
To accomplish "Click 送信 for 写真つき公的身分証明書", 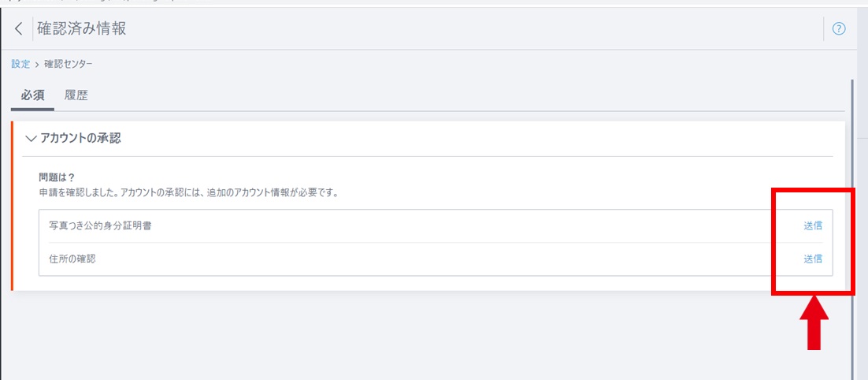I will click(x=813, y=225).
